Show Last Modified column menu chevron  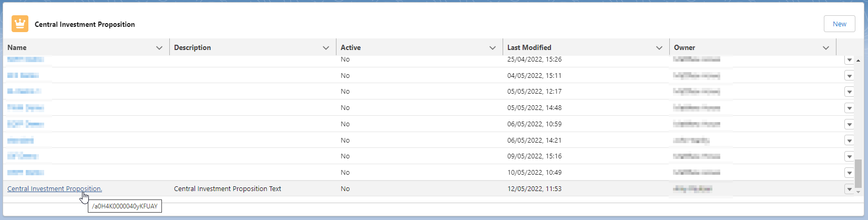point(659,48)
